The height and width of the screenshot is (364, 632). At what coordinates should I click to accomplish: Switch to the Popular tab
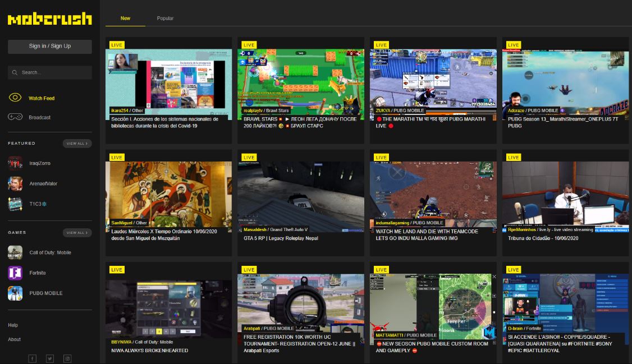coord(165,18)
